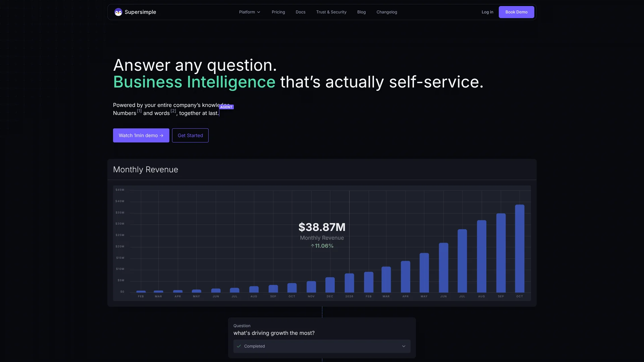Click the OCT bar at chart end

pyautogui.click(x=520, y=248)
